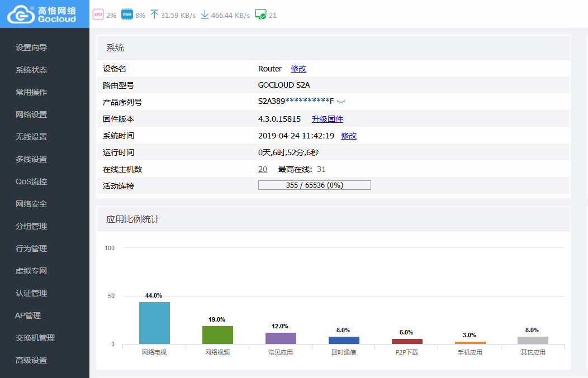The width and height of the screenshot is (588, 378).
Task: Select QoS流控 in the sidebar
Action: tap(31, 181)
